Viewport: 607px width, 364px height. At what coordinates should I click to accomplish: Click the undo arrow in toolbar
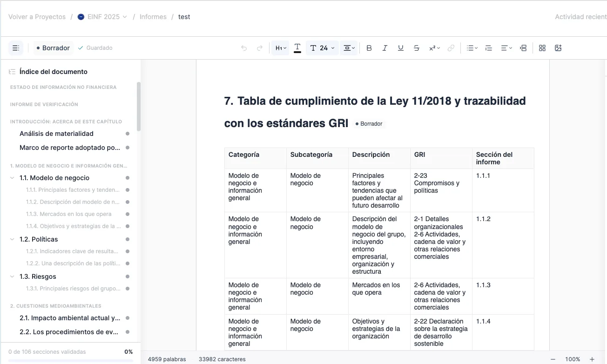click(244, 48)
